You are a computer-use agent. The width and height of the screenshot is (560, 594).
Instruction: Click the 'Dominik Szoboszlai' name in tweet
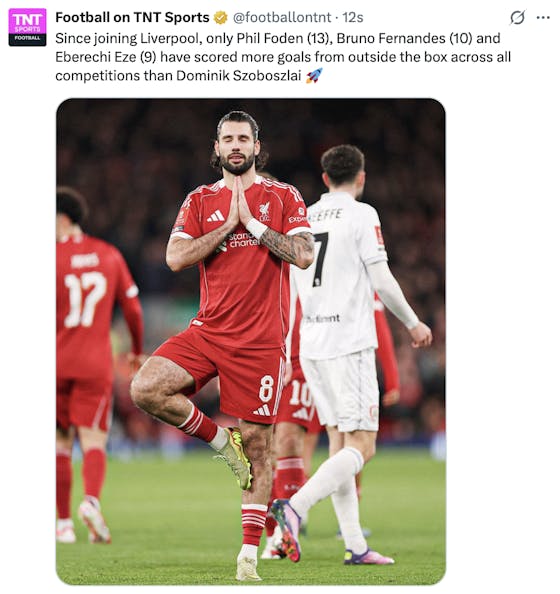(238, 75)
